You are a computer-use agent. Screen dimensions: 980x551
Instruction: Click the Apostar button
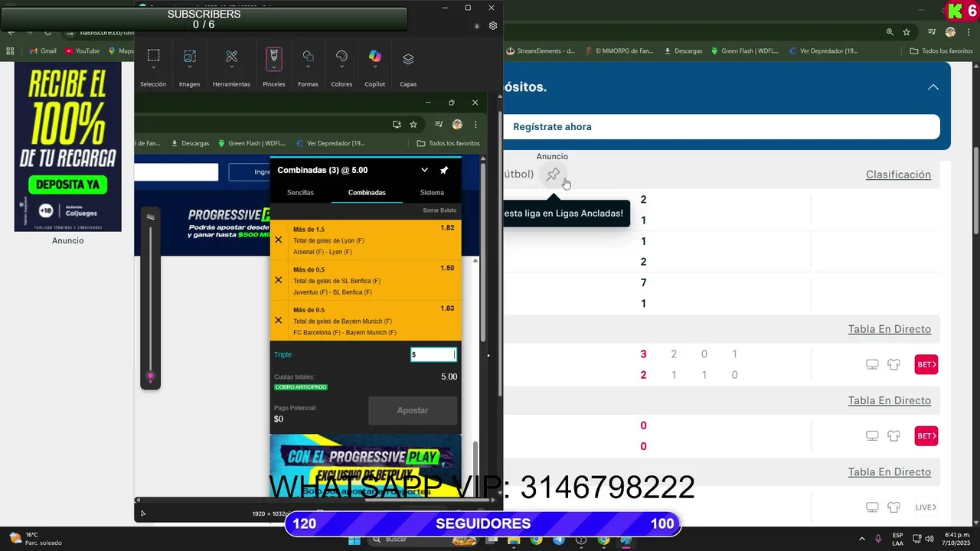(x=413, y=410)
